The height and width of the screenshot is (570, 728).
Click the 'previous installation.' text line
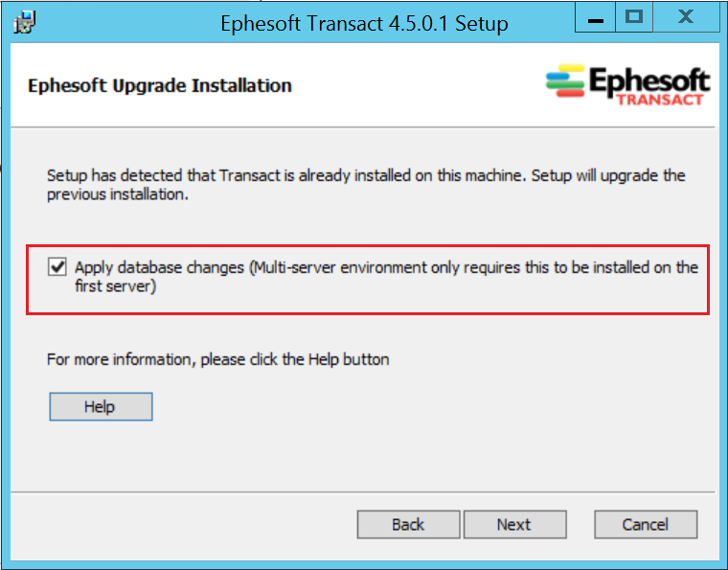pos(118,194)
